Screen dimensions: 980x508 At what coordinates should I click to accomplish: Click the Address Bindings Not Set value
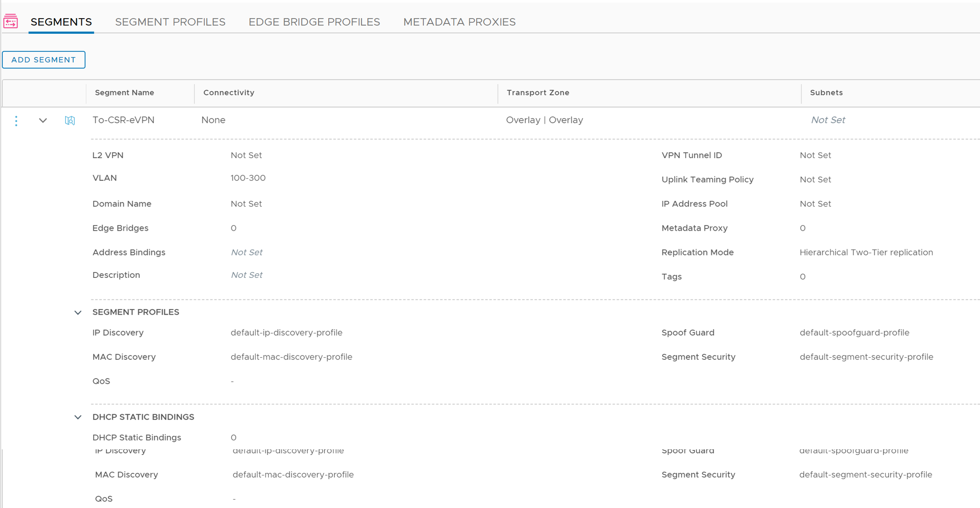click(x=247, y=252)
